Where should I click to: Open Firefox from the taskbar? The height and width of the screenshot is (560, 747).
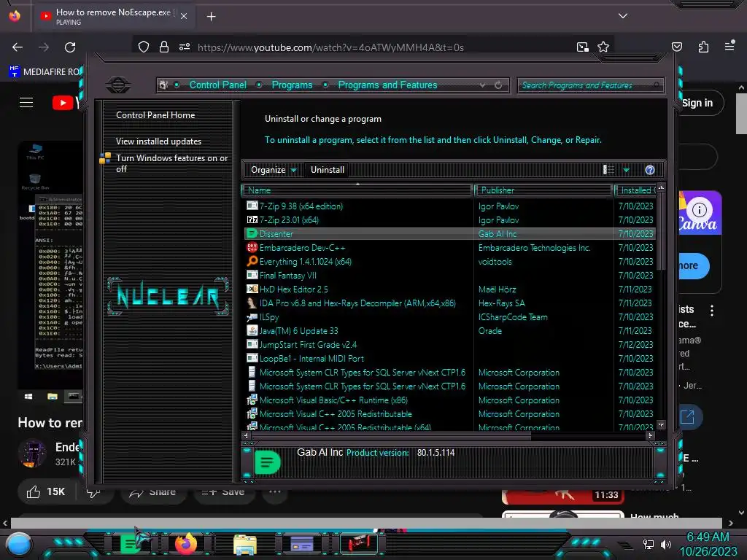tap(186, 543)
